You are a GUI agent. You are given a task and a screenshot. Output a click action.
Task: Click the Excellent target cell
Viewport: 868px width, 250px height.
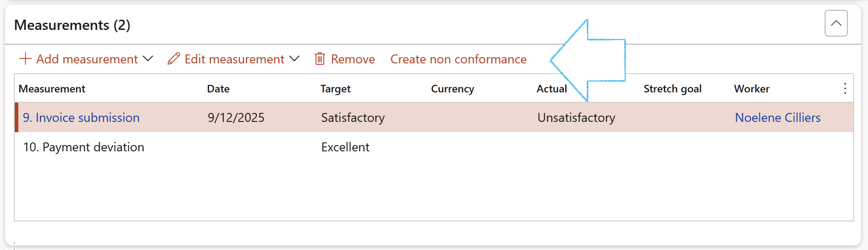pyautogui.click(x=345, y=147)
